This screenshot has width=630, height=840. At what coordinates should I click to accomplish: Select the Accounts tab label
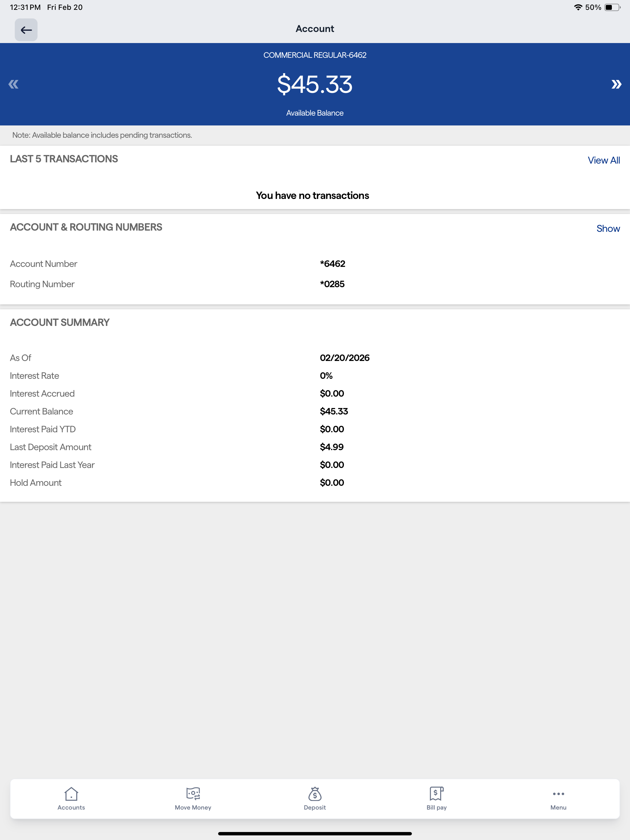click(x=71, y=807)
